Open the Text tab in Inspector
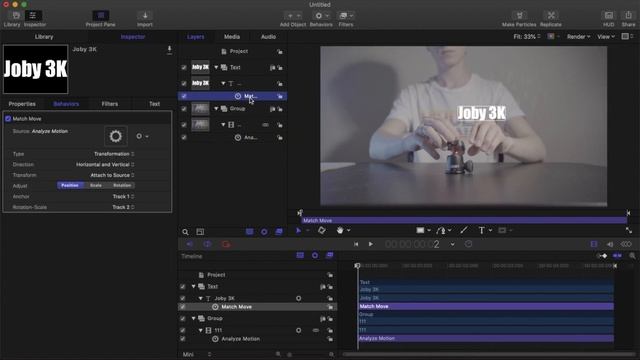The image size is (640, 360). point(154,104)
